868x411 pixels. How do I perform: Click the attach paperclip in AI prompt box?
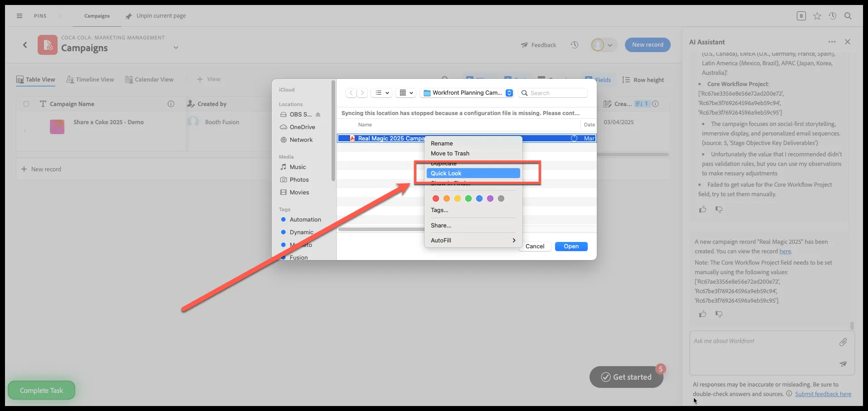point(843,342)
